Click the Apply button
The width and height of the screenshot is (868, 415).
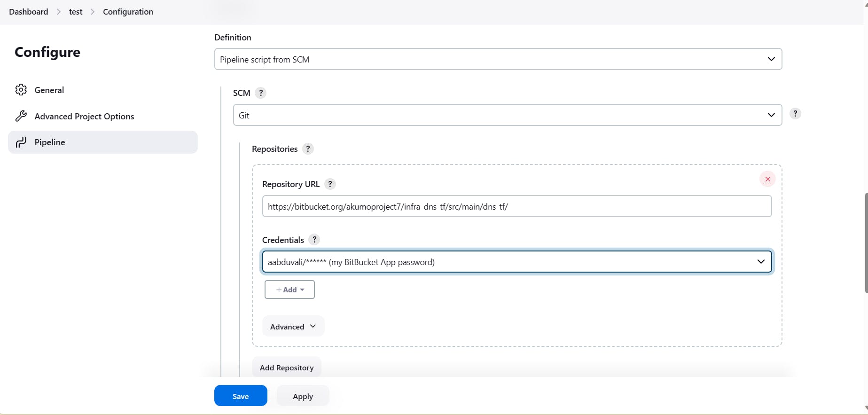pos(303,396)
